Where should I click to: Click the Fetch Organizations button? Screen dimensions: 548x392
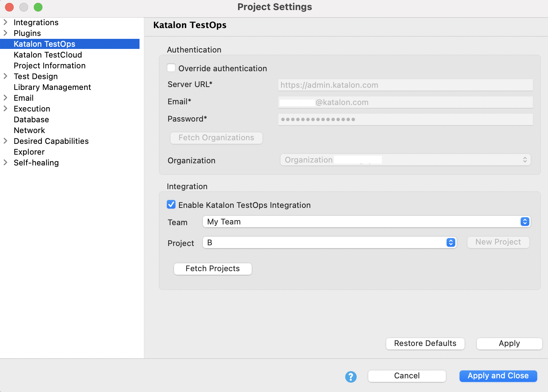(x=216, y=138)
